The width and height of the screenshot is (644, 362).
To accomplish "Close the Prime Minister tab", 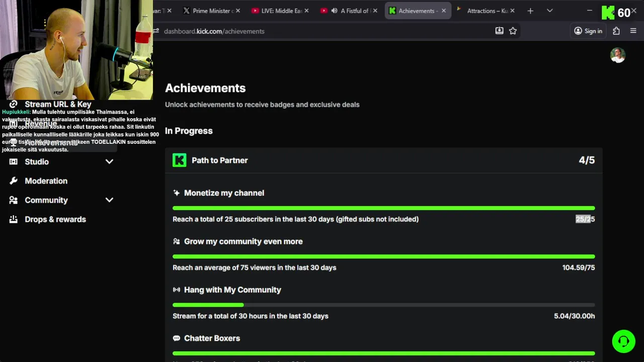I will point(238,11).
